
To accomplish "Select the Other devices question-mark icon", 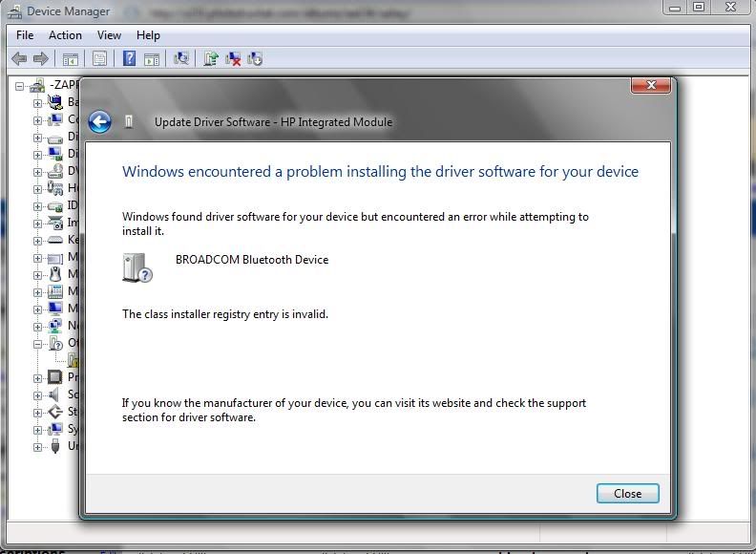I will (55, 343).
